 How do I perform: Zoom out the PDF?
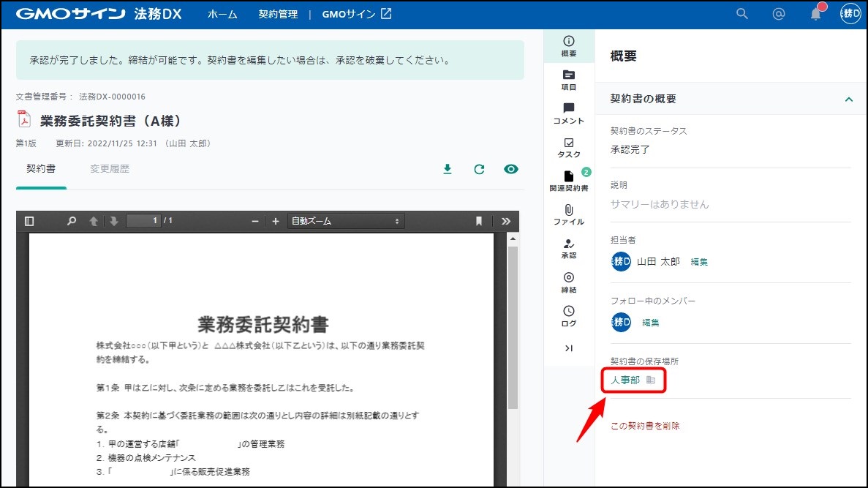click(255, 221)
